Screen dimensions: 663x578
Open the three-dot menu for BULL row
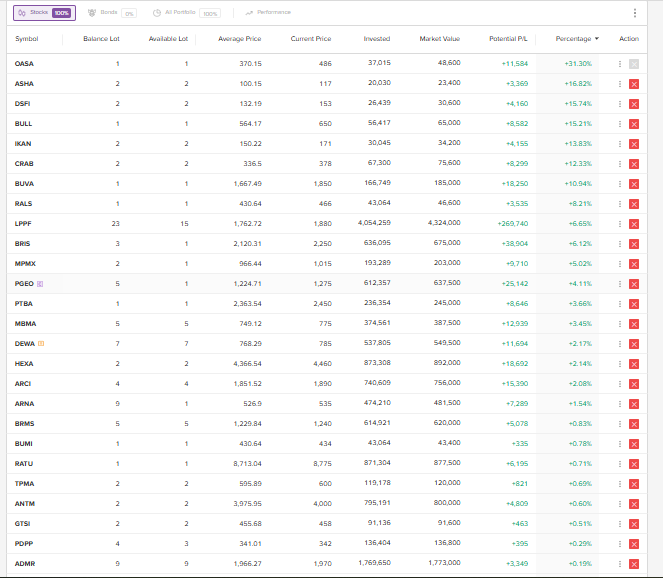tap(619, 124)
